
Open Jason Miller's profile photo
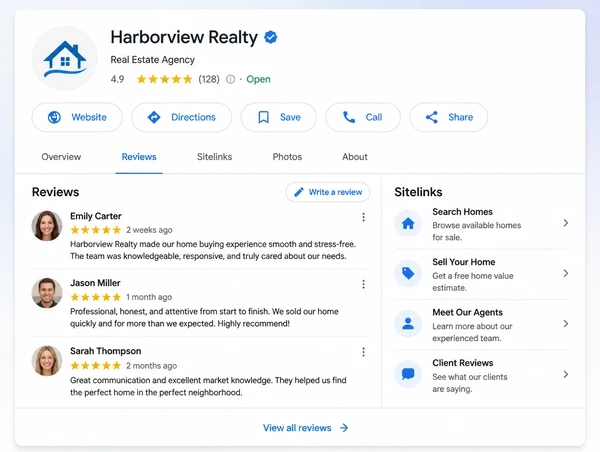click(47, 293)
